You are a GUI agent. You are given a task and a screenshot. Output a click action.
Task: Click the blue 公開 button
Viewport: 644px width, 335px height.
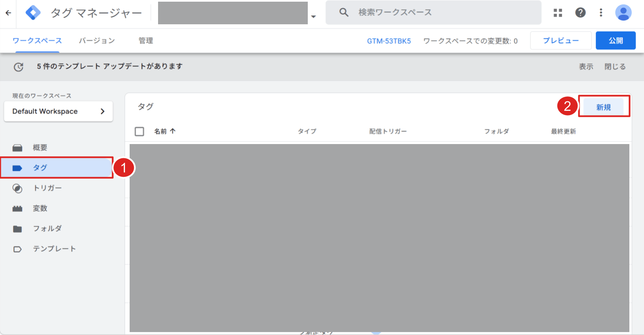[616, 41]
